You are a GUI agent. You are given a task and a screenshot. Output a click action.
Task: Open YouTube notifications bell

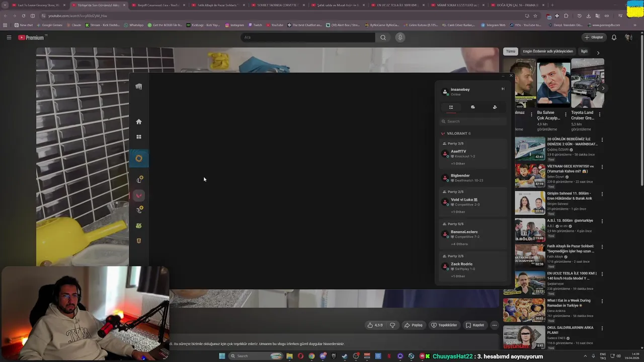tap(614, 37)
